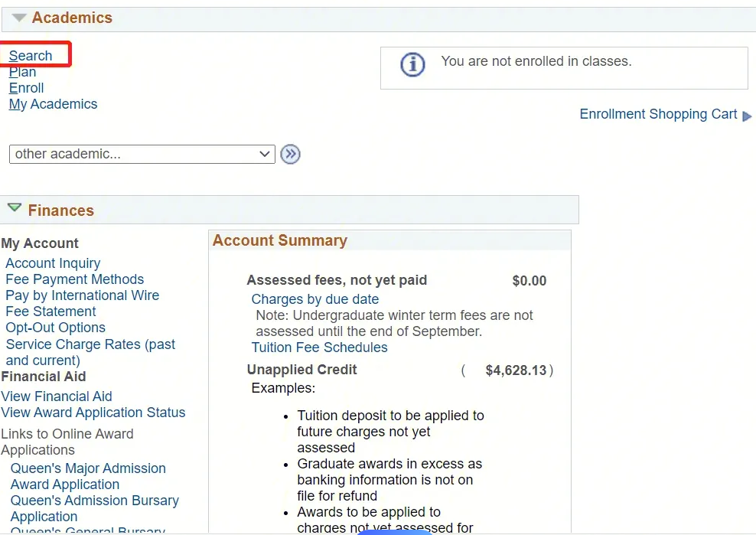The height and width of the screenshot is (535, 756).
Task: Click the information icon in enrollment notice
Action: pyautogui.click(x=412, y=65)
